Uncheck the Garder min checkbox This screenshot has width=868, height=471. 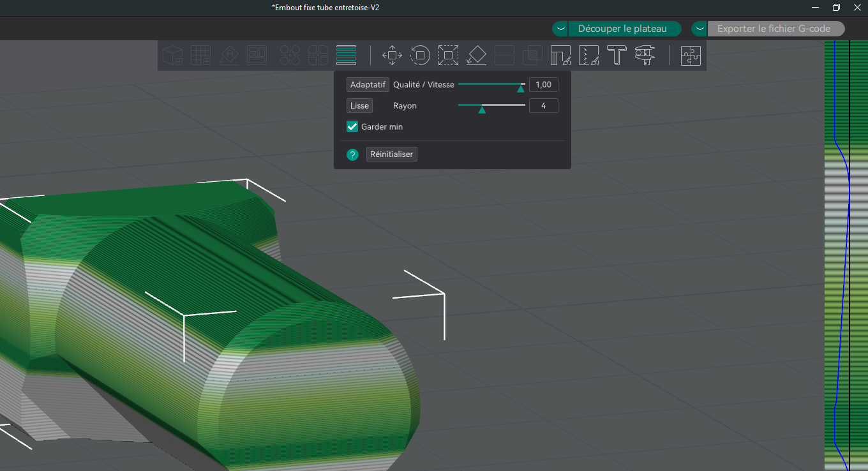pos(352,126)
